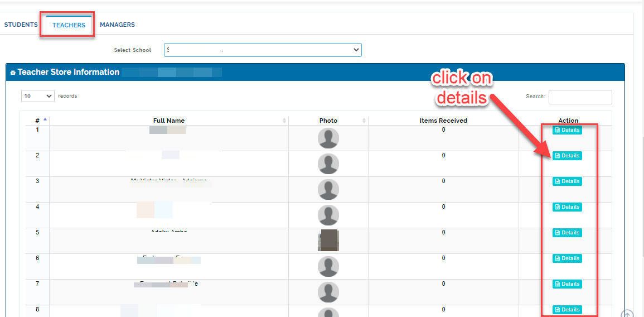Focus the Search input field

point(580,97)
